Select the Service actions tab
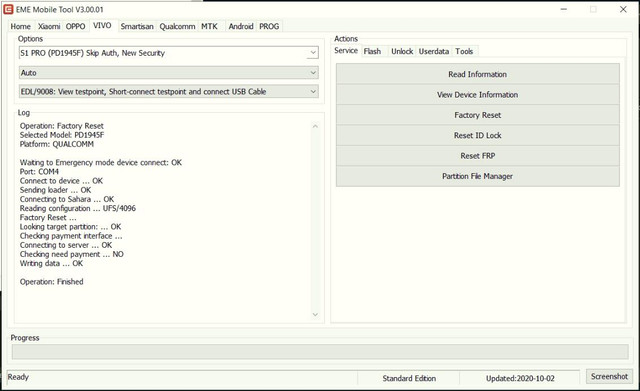640x391 pixels. [x=346, y=51]
